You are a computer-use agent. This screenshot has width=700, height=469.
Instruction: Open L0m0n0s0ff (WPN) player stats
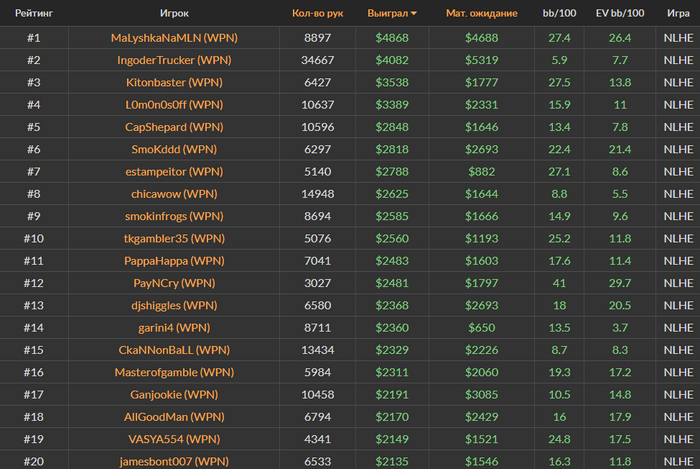tap(174, 105)
